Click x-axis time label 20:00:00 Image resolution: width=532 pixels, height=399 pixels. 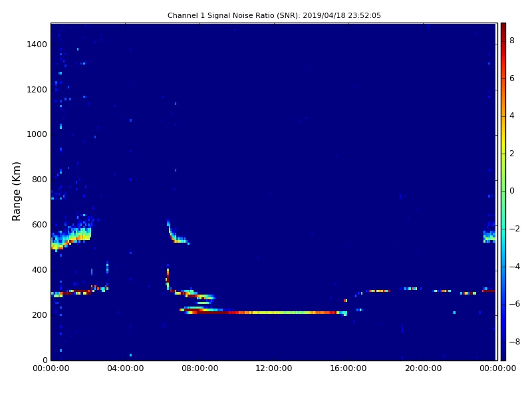pyautogui.click(x=423, y=368)
